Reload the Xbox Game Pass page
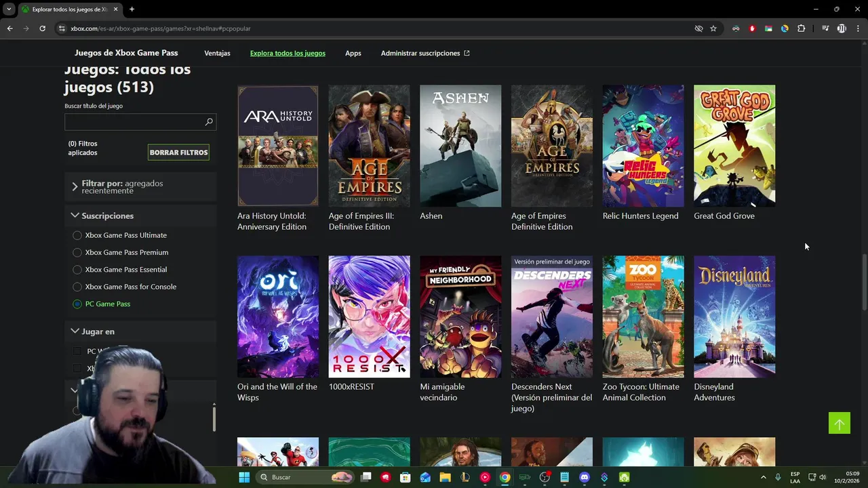The height and width of the screenshot is (488, 868). pyautogui.click(x=42, y=28)
